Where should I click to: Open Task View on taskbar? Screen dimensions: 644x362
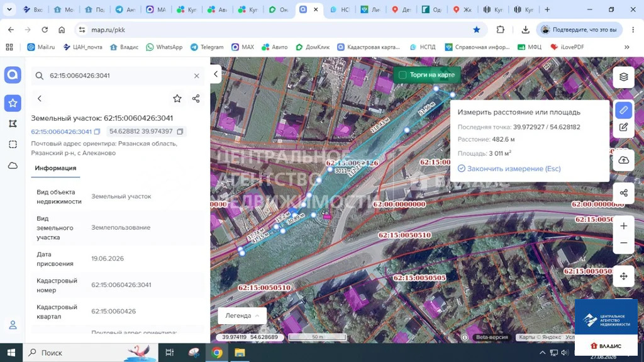(169, 353)
